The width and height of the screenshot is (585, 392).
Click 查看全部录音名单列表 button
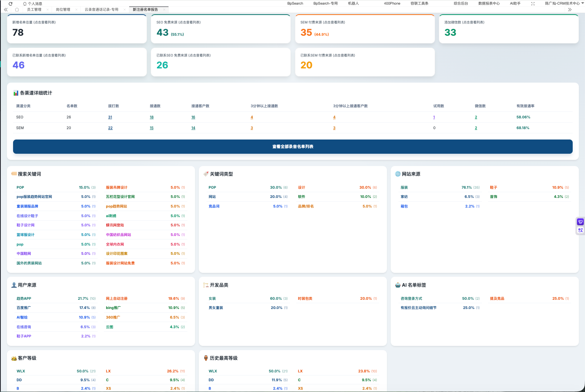pos(293,146)
